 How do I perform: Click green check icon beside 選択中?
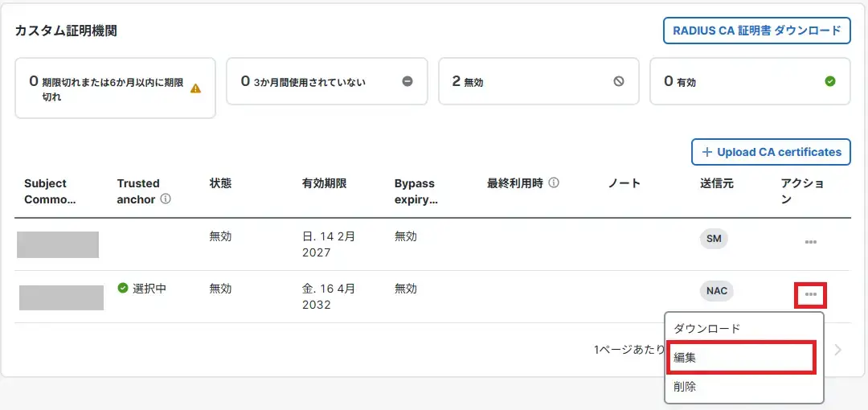click(123, 288)
